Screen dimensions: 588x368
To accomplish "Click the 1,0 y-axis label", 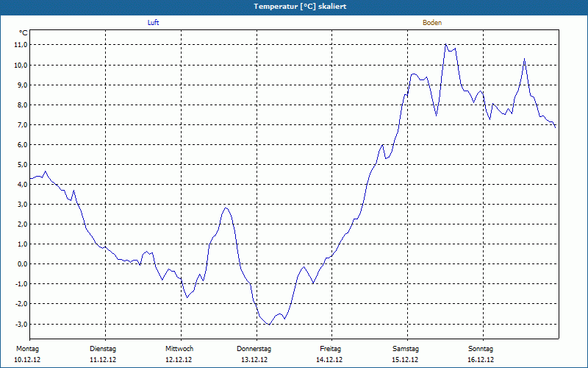I will (22, 244).
